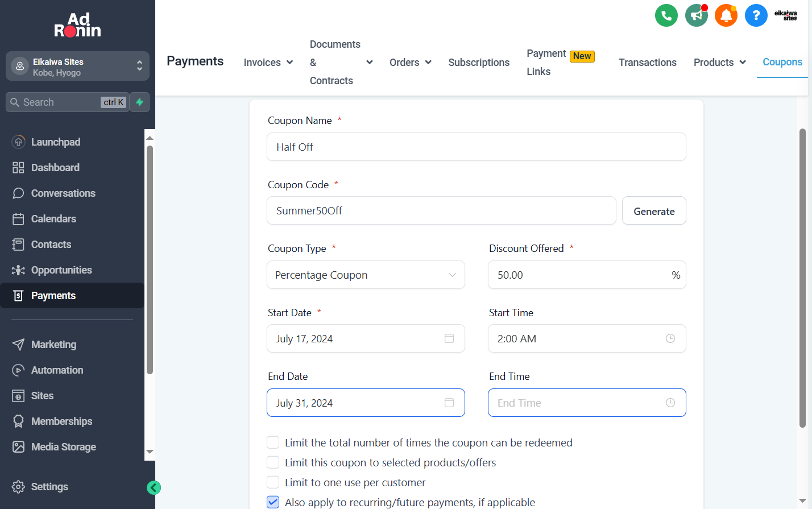Expand the Orders dropdown

tap(411, 63)
